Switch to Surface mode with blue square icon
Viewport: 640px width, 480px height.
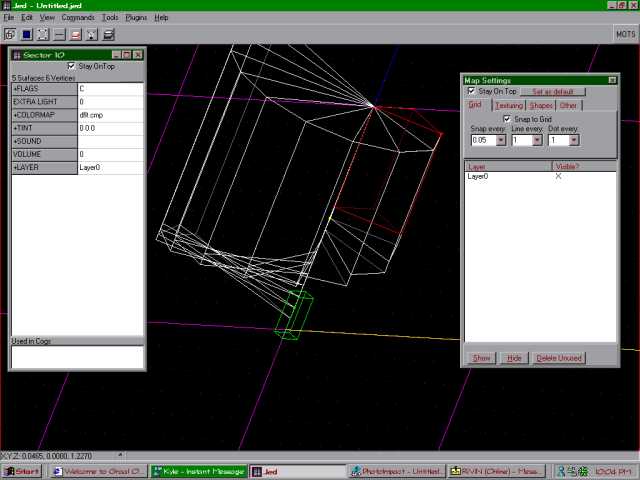pos(27,35)
